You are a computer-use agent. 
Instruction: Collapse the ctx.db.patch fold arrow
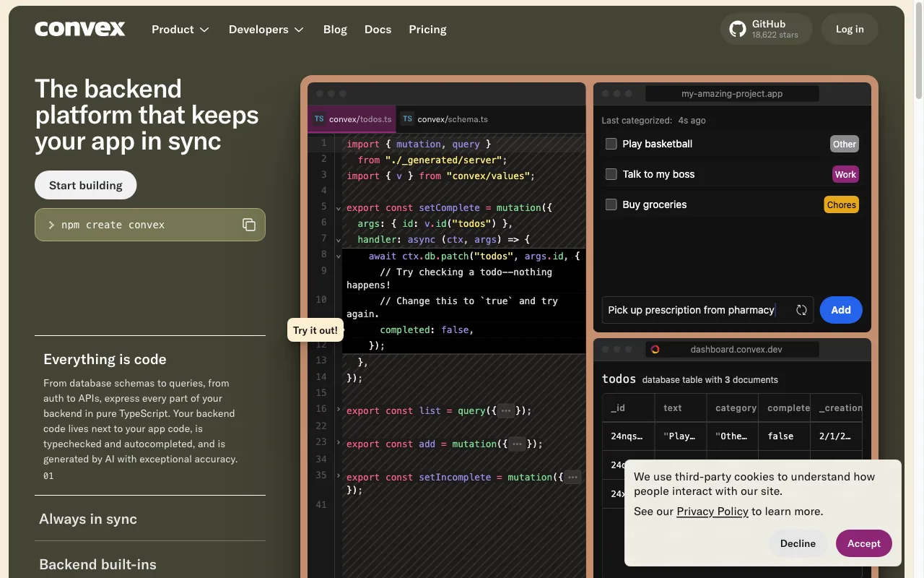click(x=338, y=255)
